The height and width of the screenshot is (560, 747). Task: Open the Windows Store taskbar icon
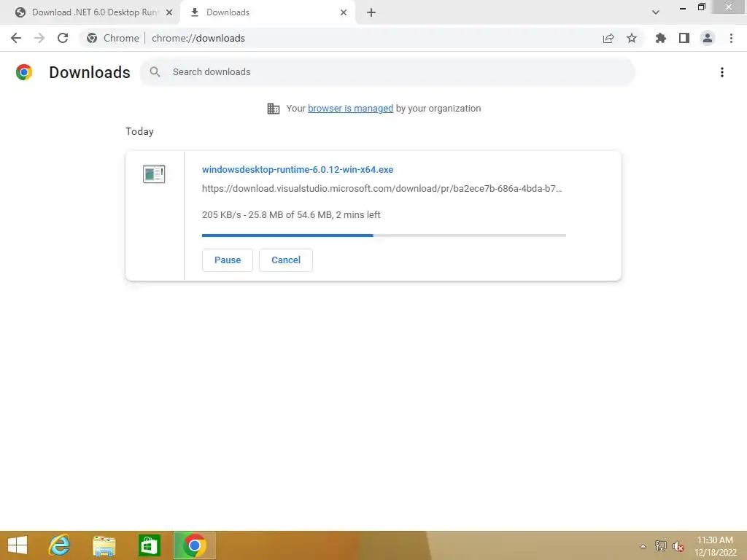tap(149, 545)
